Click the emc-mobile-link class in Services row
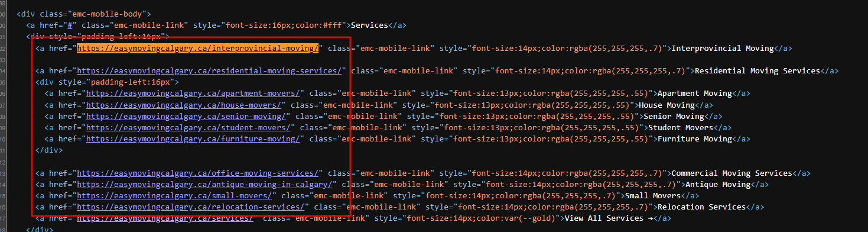 pyautogui.click(x=149, y=25)
